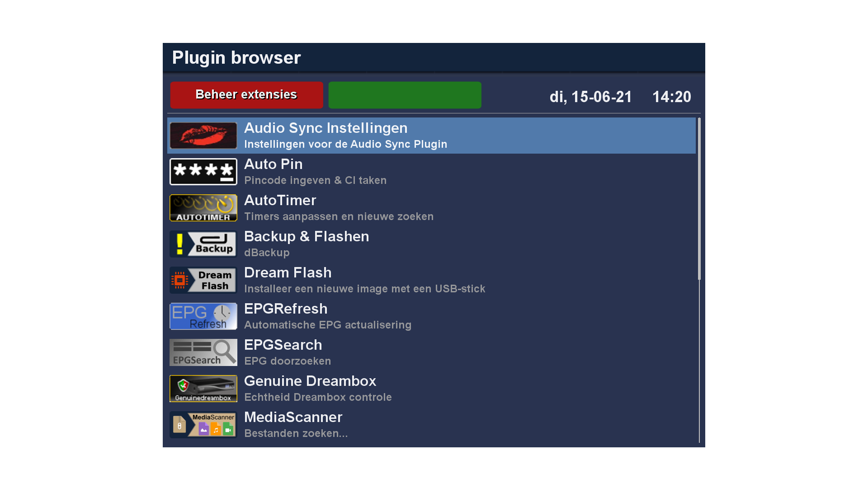The height and width of the screenshot is (488, 868).
Task: Click the 'dBackup' description text
Action: [267, 253]
